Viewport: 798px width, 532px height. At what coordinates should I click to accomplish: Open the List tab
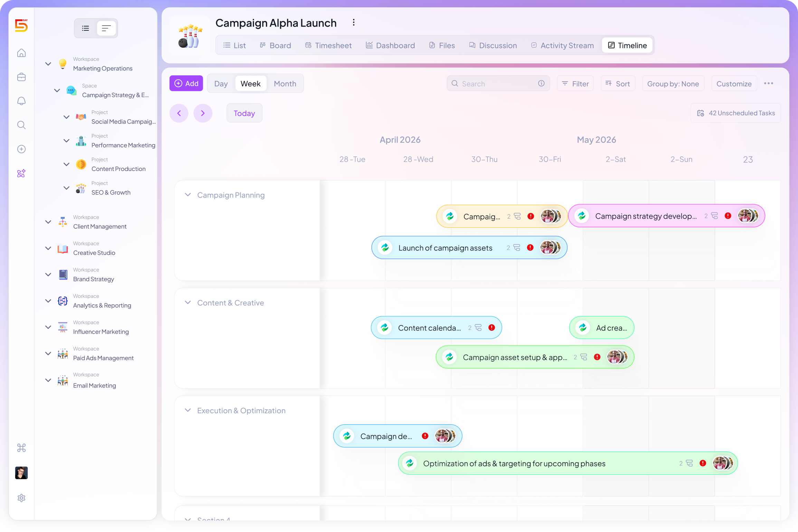(235, 45)
